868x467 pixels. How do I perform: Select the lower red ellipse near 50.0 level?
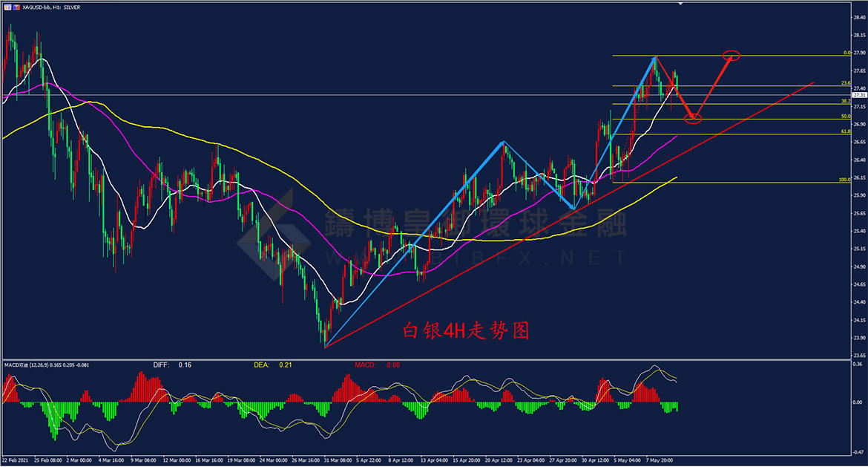point(693,118)
